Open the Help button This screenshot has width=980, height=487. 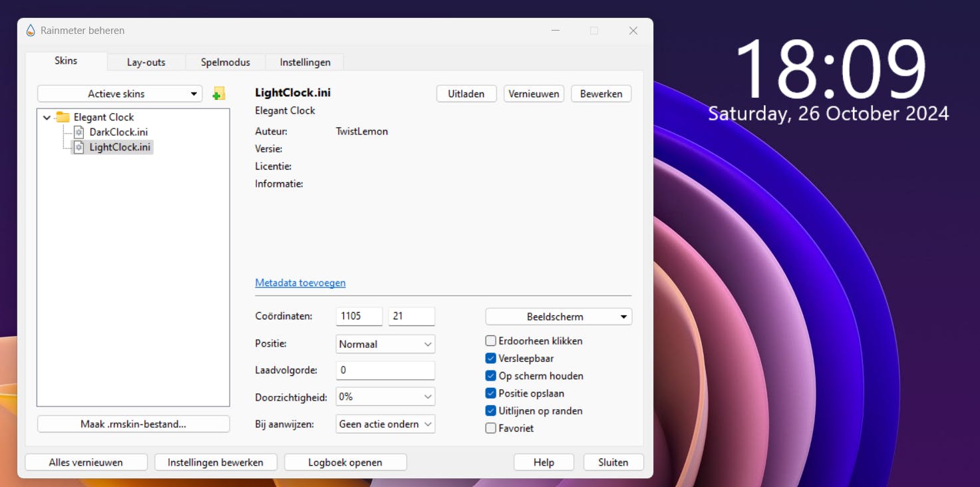[x=544, y=462]
